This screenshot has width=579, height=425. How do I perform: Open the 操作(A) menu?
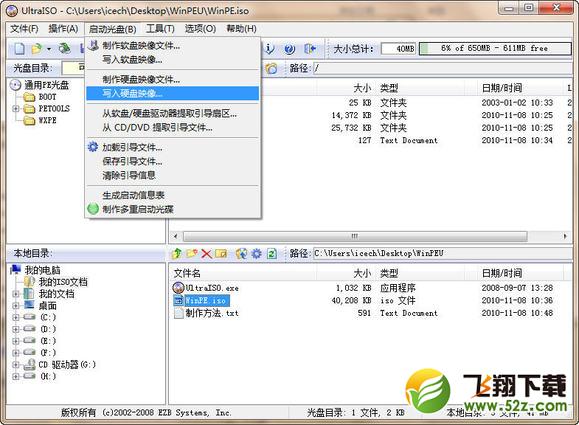click(63, 29)
